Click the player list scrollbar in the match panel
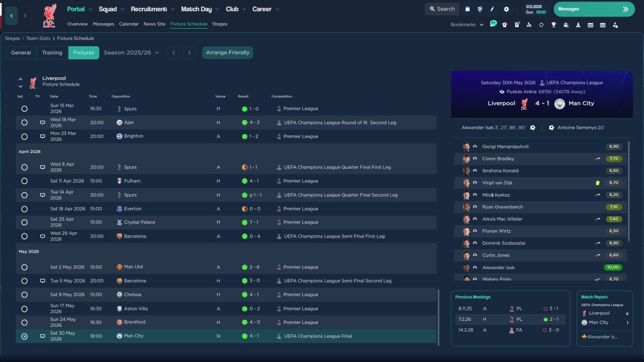 (x=628, y=191)
